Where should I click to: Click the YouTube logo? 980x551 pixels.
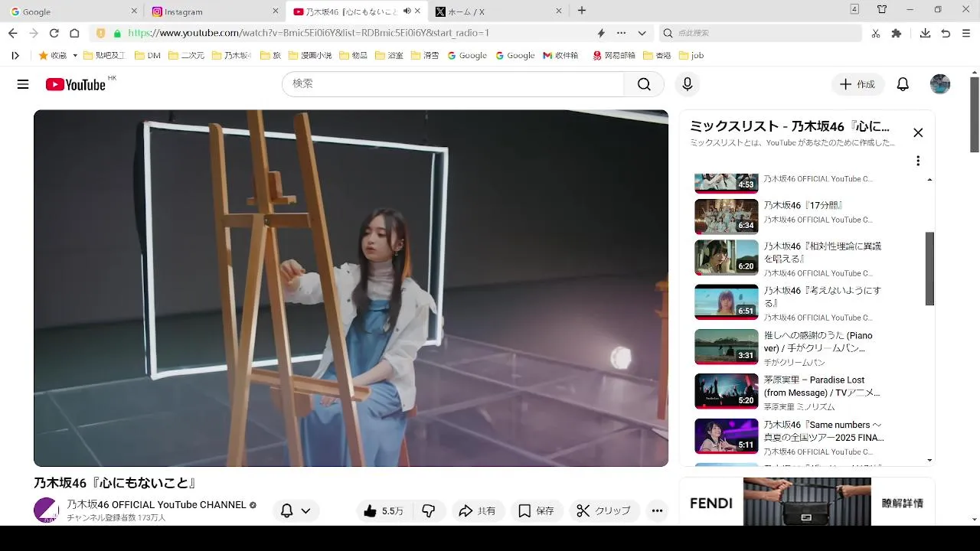point(75,84)
